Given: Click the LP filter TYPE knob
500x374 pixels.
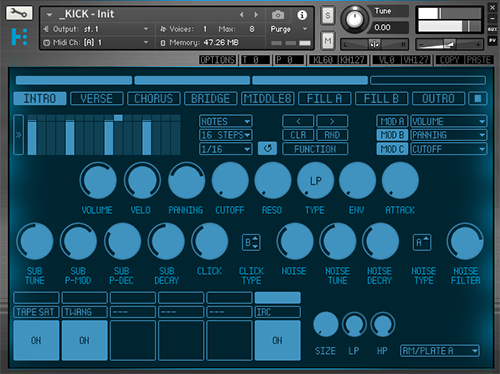Looking at the screenshot, I should click(x=315, y=181).
